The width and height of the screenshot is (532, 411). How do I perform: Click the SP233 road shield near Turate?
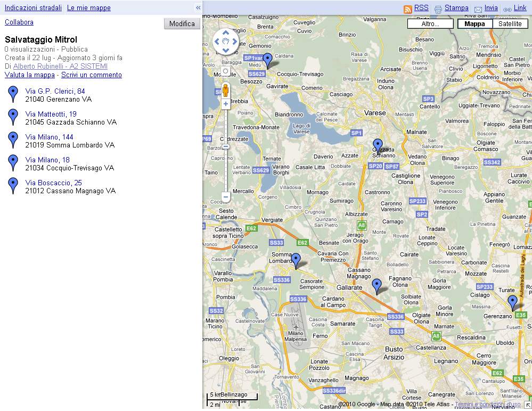pyautogui.click(x=484, y=287)
